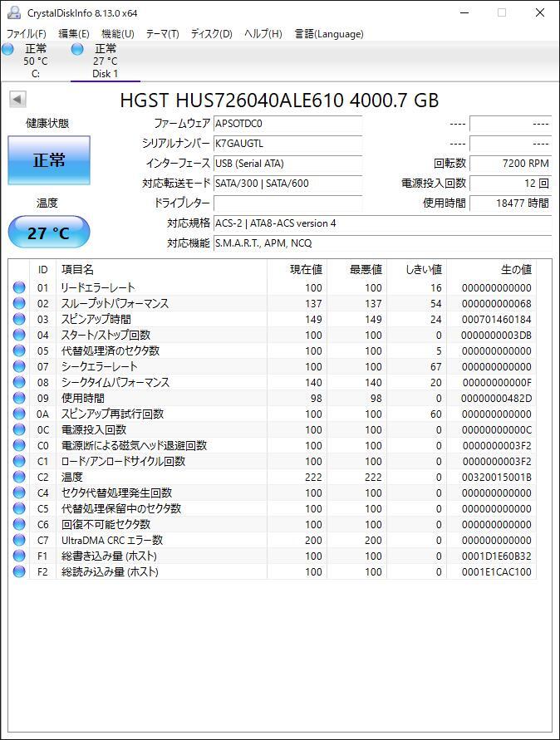
Task: Click the 7200 RPM rotation field
Action: (510, 164)
